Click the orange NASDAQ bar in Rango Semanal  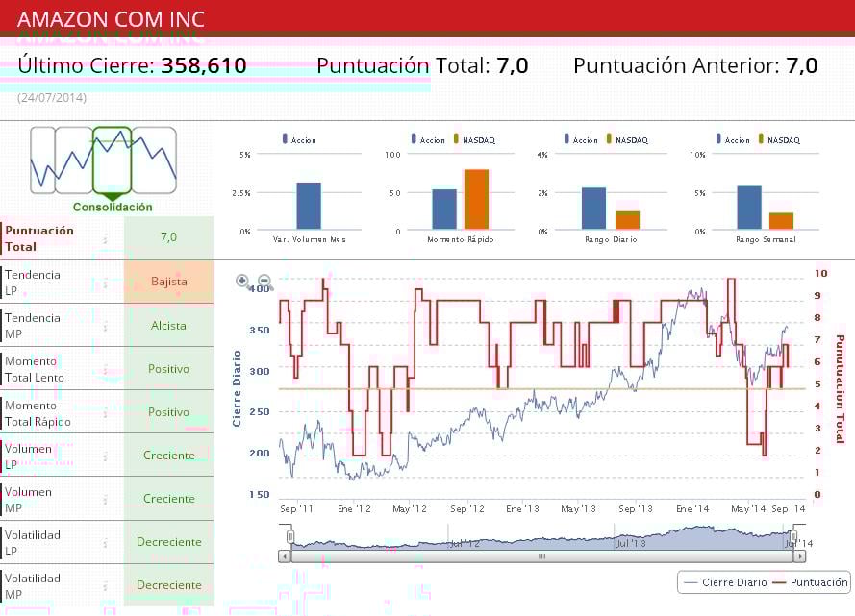[781, 221]
